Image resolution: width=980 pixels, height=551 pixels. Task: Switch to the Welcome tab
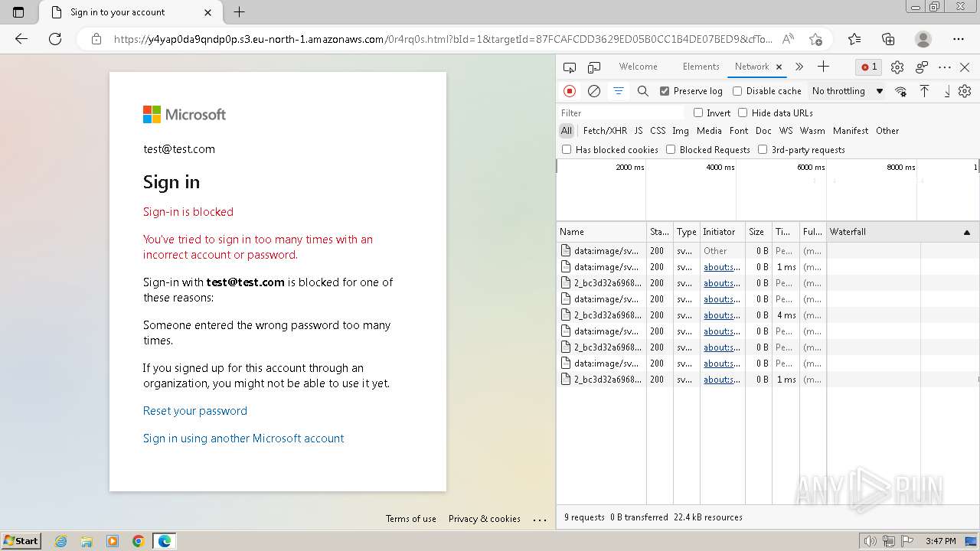(639, 67)
